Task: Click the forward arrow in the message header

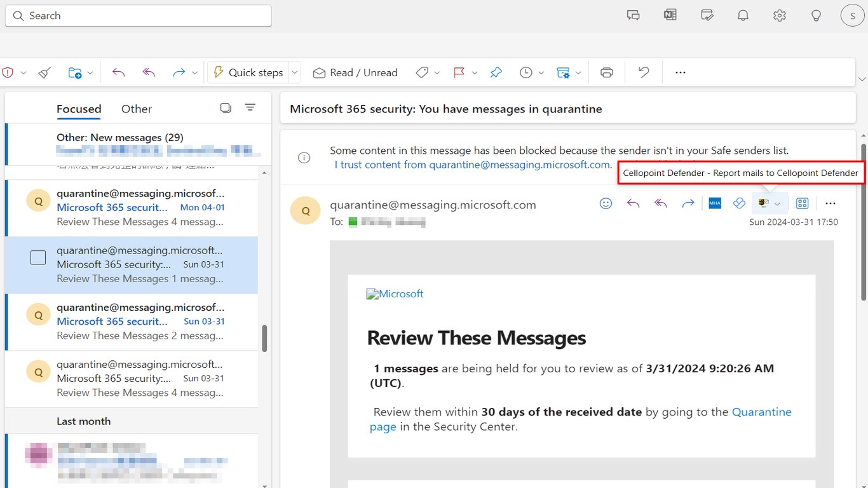Action: coord(688,203)
